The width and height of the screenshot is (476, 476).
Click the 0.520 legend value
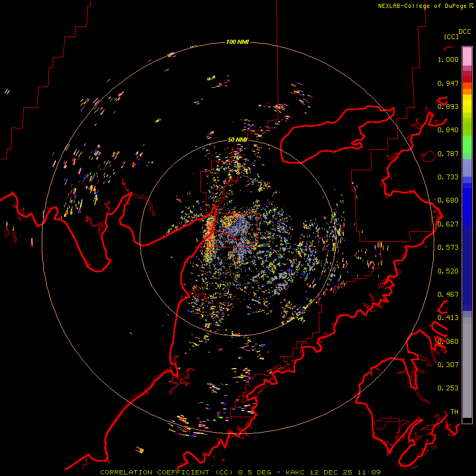click(448, 271)
